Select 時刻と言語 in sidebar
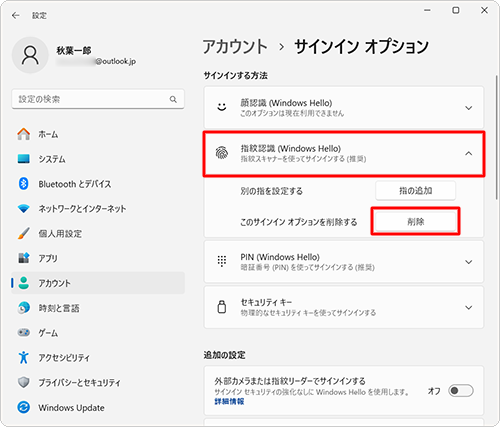This screenshot has width=500, height=427. point(98,308)
